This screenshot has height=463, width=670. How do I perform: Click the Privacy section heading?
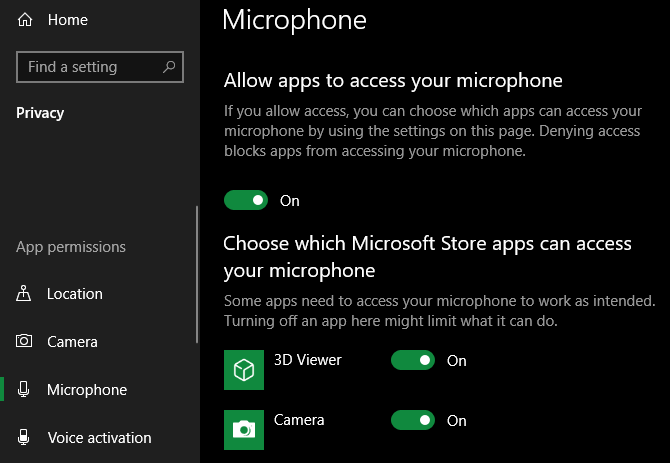(x=40, y=113)
